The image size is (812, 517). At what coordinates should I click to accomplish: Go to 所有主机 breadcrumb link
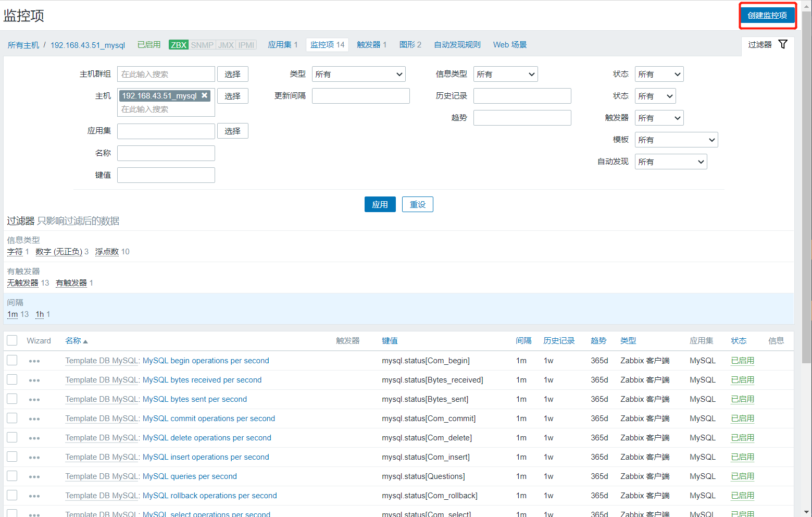coord(23,45)
